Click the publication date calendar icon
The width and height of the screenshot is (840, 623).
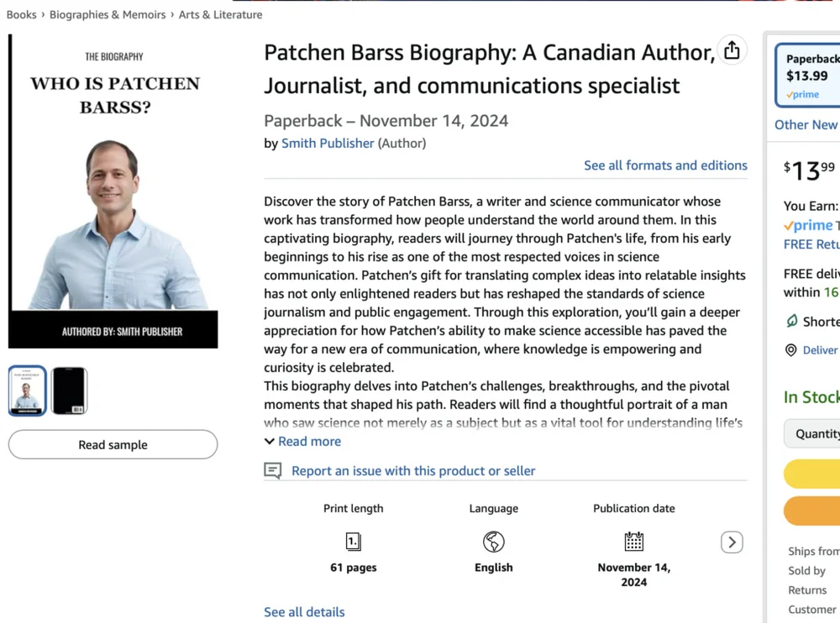pyautogui.click(x=633, y=541)
